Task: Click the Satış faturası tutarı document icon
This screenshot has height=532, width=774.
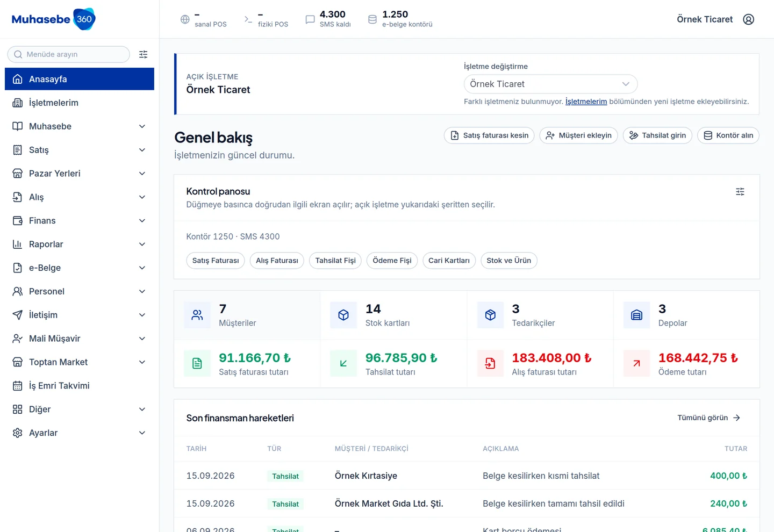Action: [x=197, y=364]
